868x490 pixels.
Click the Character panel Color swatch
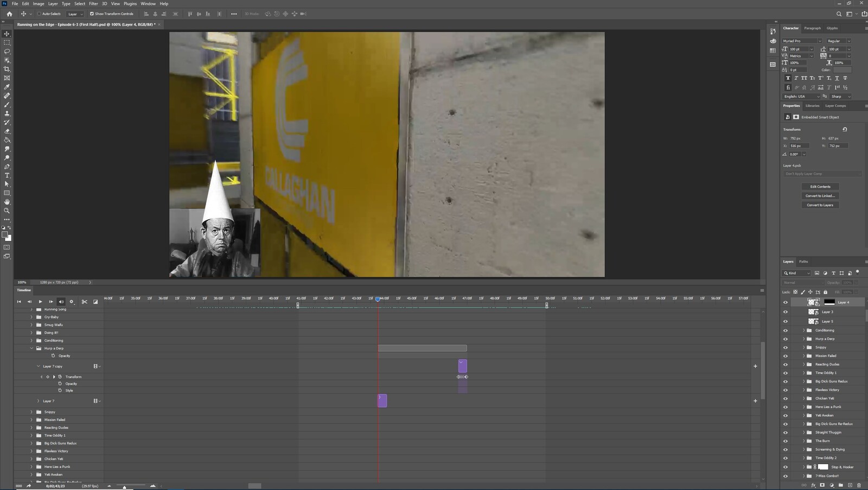click(x=843, y=70)
